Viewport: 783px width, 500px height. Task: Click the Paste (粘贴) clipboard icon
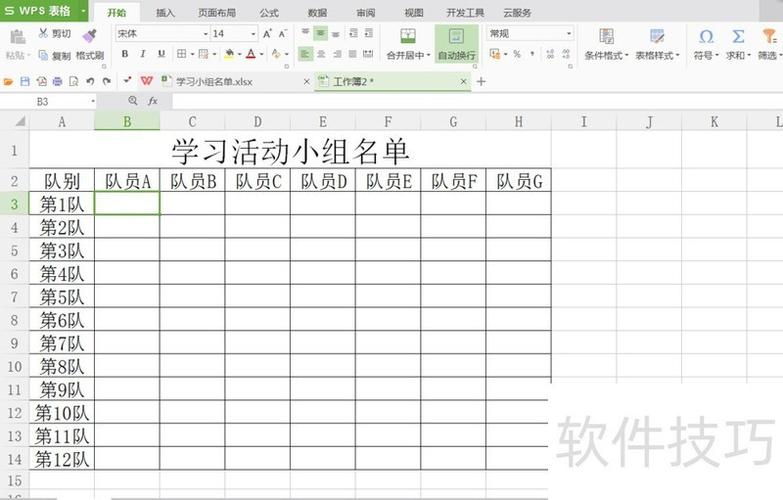click(17, 36)
